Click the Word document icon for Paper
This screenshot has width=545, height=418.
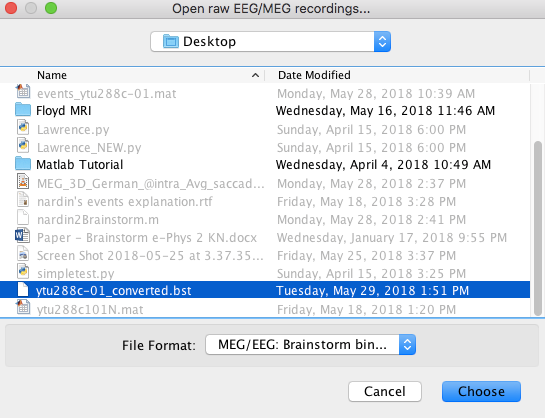(22, 236)
